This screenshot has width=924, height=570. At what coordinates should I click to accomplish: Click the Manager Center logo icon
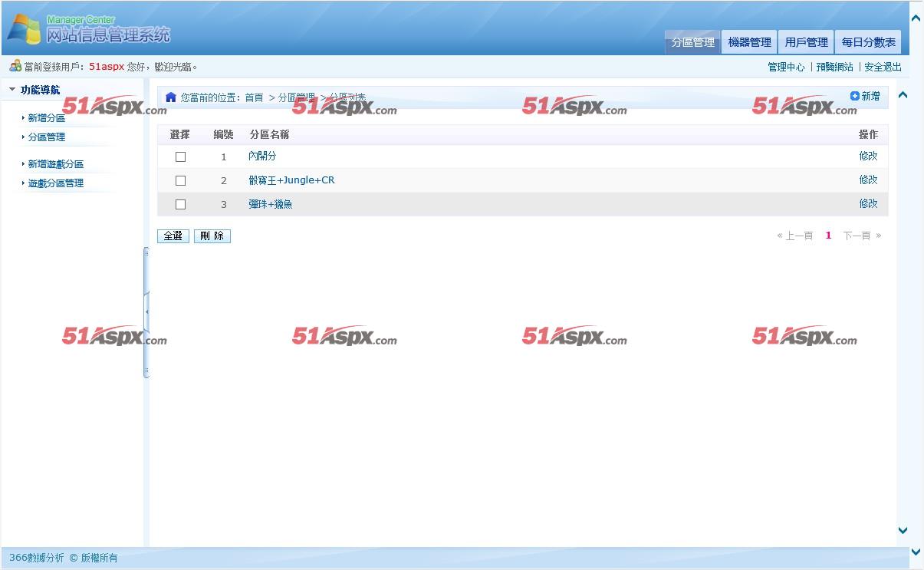coord(24,29)
